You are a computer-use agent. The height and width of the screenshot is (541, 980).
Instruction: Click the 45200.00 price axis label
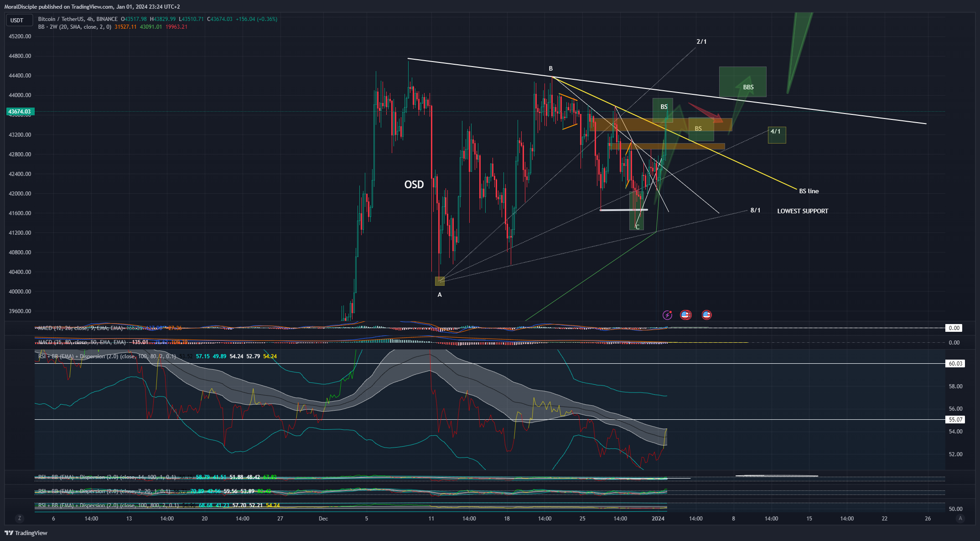pyautogui.click(x=20, y=36)
